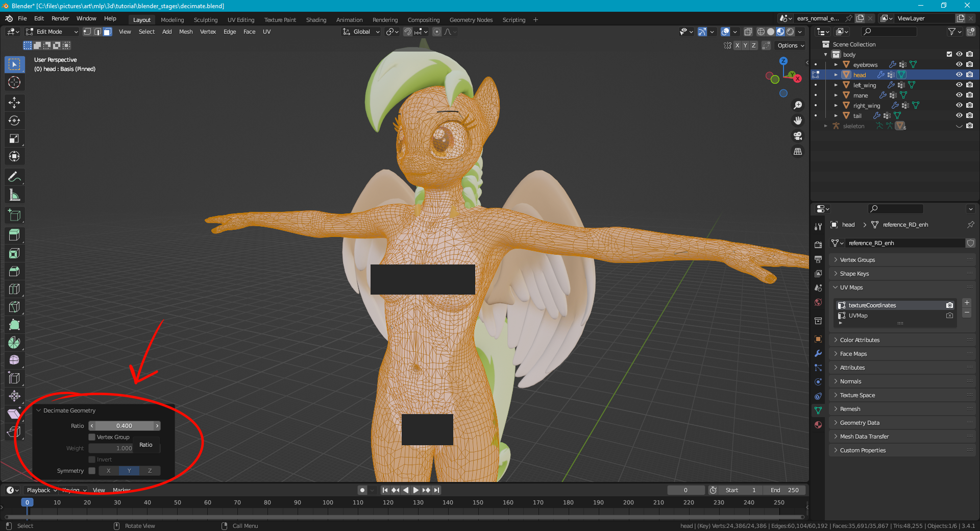Viewport: 980px width, 531px height.
Task: Select the Bevel tool
Action: pos(14,271)
